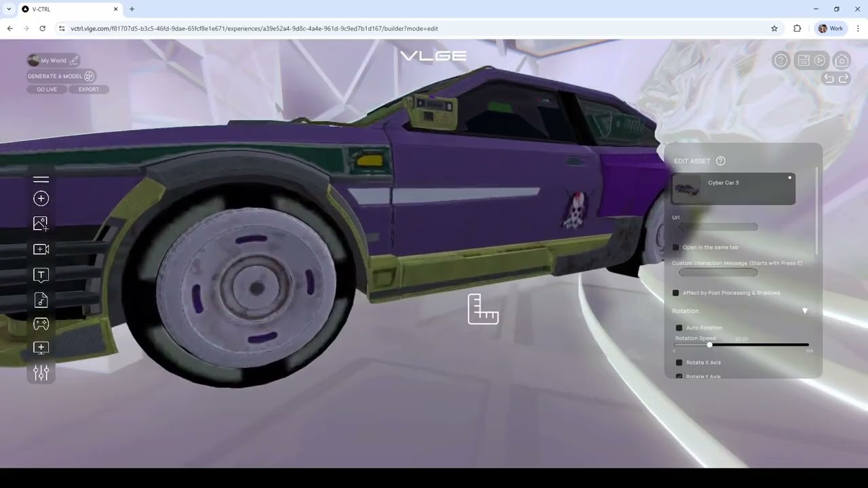Add a video with the camera icon

41,249
